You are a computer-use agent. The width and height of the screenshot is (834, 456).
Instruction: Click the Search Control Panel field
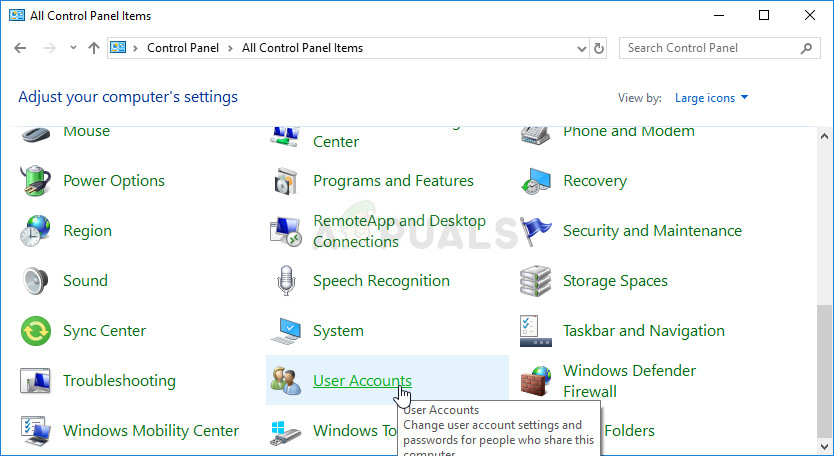pos(710,48)
